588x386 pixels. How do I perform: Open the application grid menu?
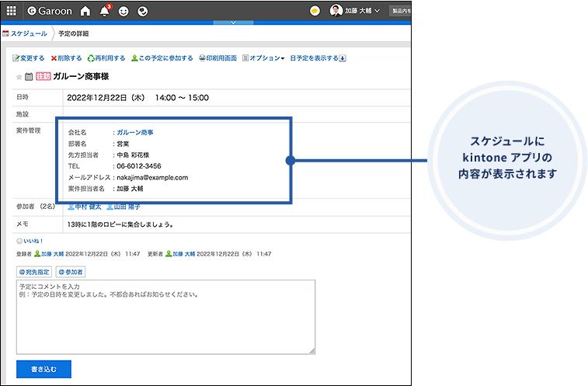[12, 11]
